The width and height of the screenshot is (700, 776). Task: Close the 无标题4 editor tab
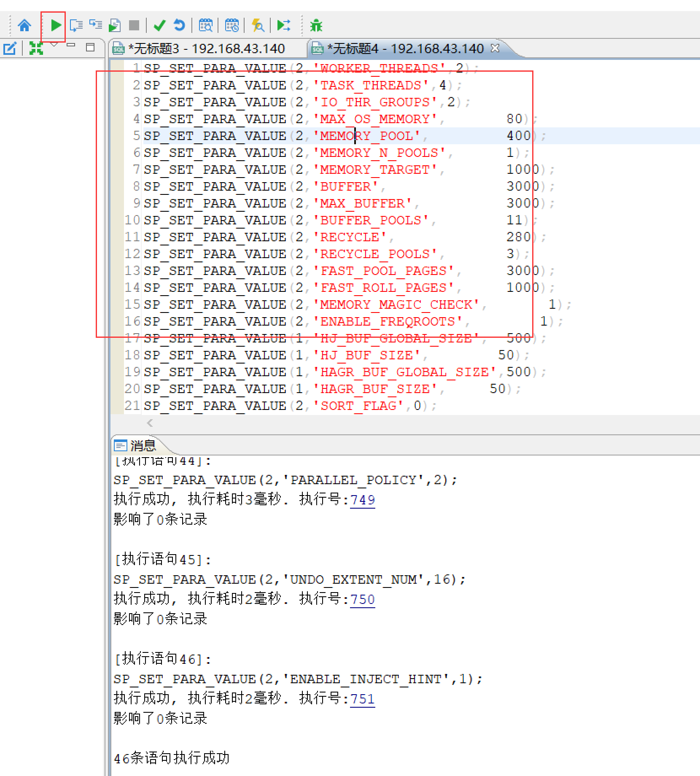pos(495,48)
